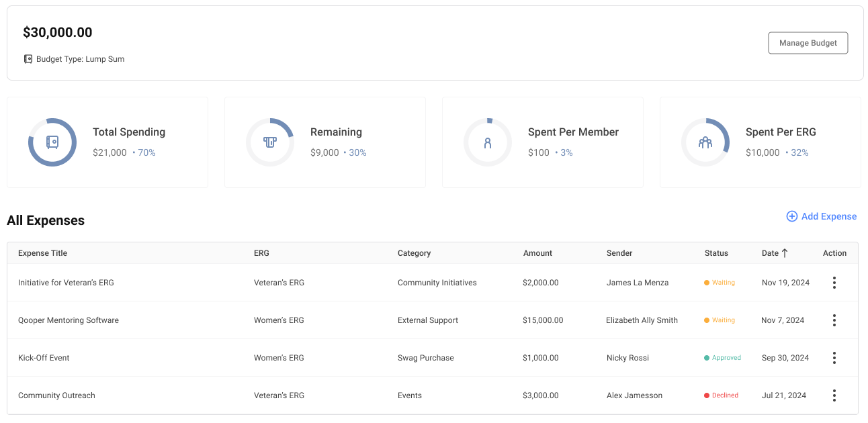Click the Add Expense link

pos(822,216)
